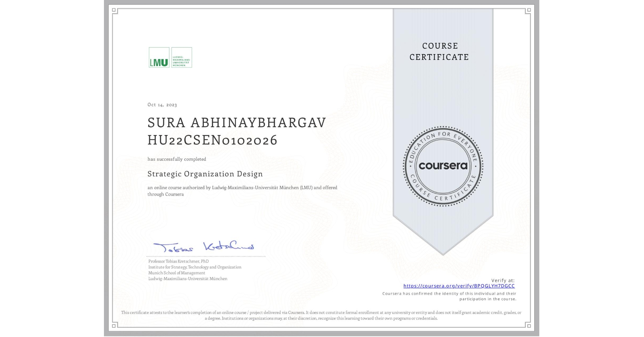Click the bottom disclaimer text
Screen dimensions: 644x337
click(x=321, y=315)
